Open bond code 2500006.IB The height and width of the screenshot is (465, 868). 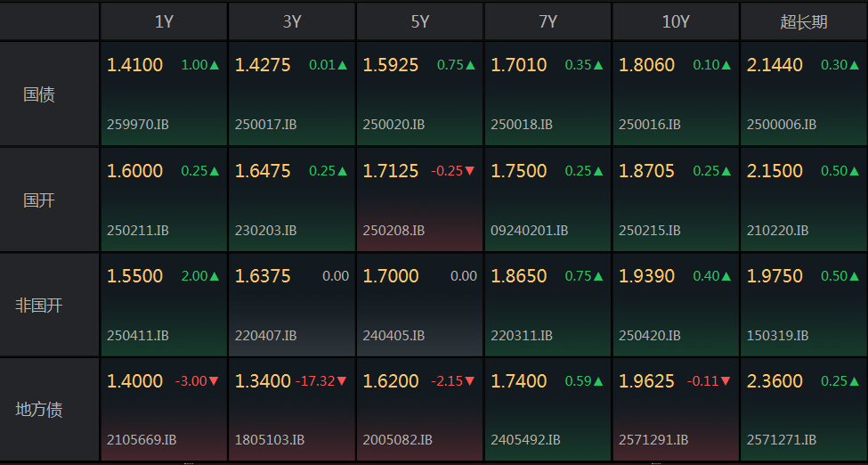click(782, 125)
